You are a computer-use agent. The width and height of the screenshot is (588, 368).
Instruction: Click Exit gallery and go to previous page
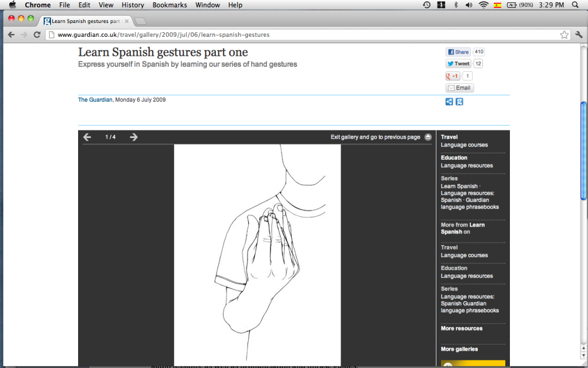pyautogui.click(x=375, y=137)
